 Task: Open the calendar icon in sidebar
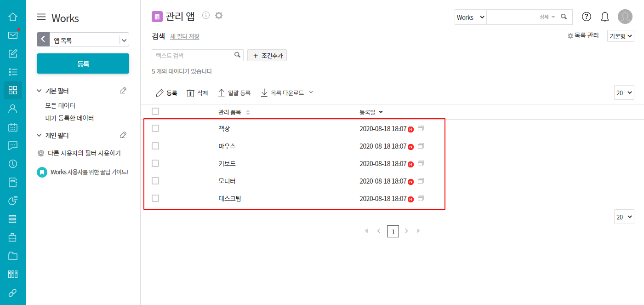click(x=13, y=127)
